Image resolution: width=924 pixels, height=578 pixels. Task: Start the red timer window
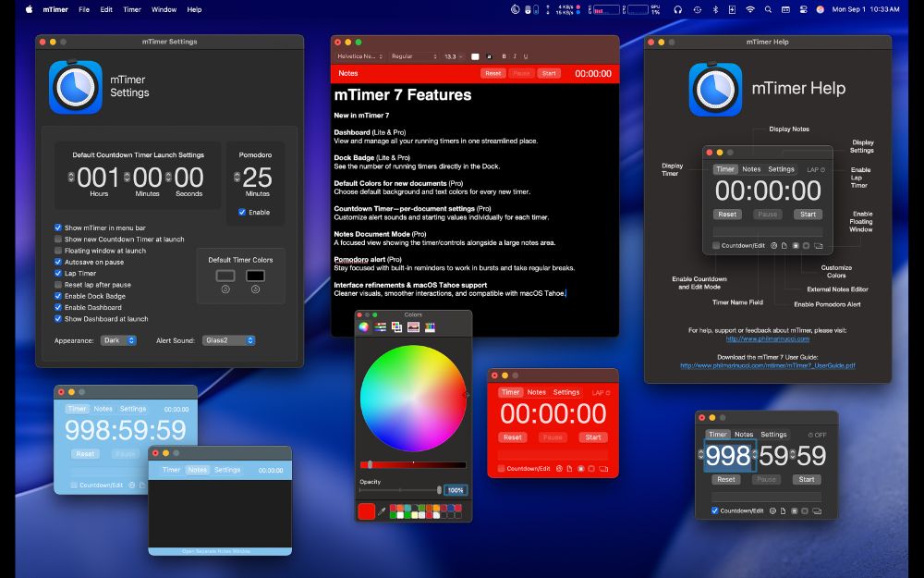(593, 437)
